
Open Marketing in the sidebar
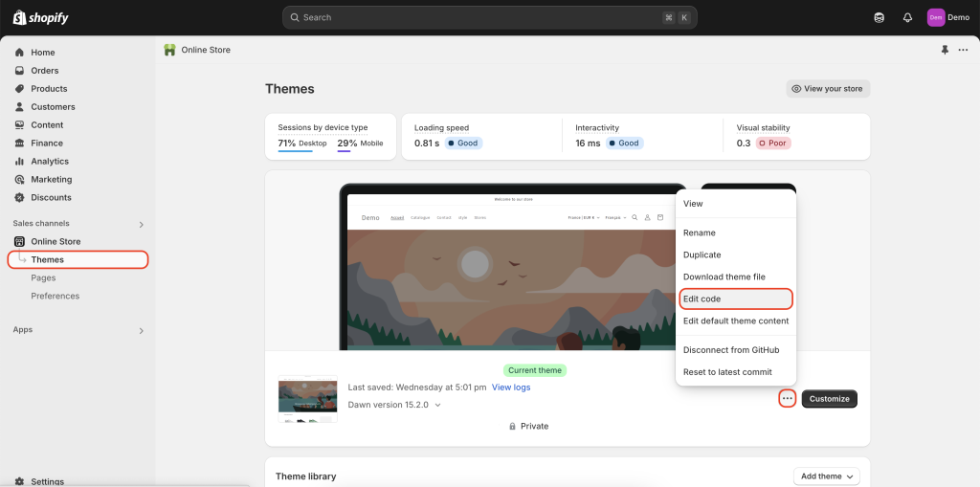(x=52, y=180)
